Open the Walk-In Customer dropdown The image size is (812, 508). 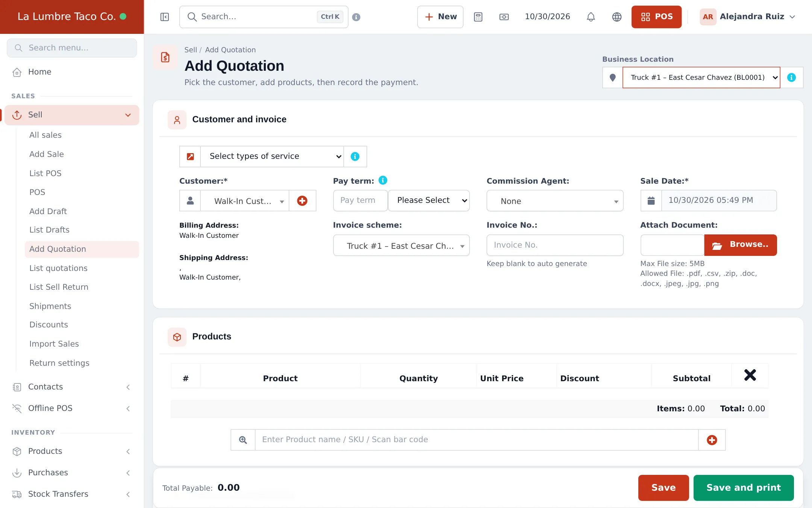245,201
